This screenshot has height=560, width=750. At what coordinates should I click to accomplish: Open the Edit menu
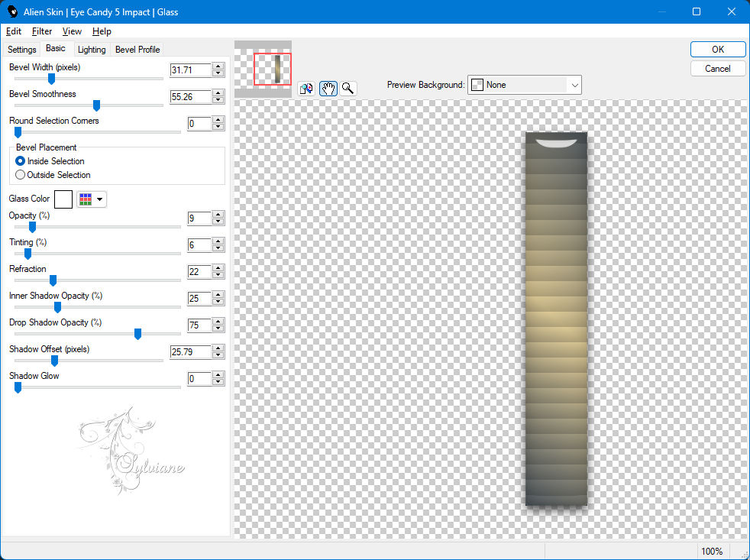(14, 31)
